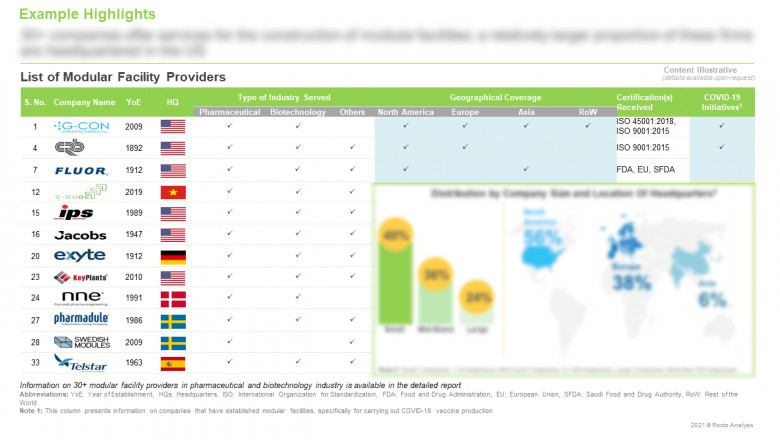Click the Spain flag beside Telstar

tap(173, 362)
